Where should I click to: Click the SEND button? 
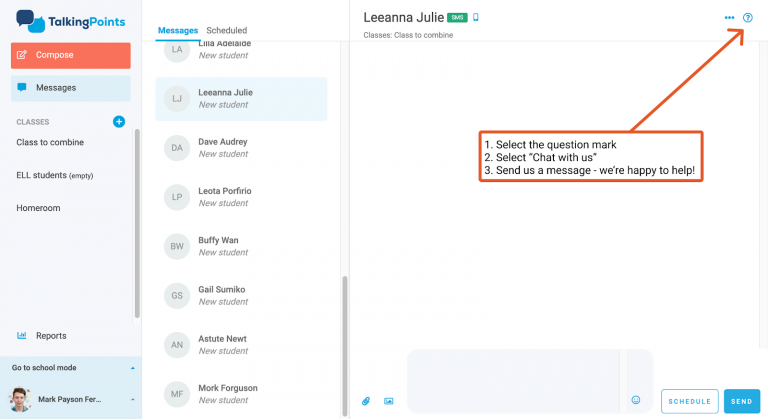[x=742, y=401]
